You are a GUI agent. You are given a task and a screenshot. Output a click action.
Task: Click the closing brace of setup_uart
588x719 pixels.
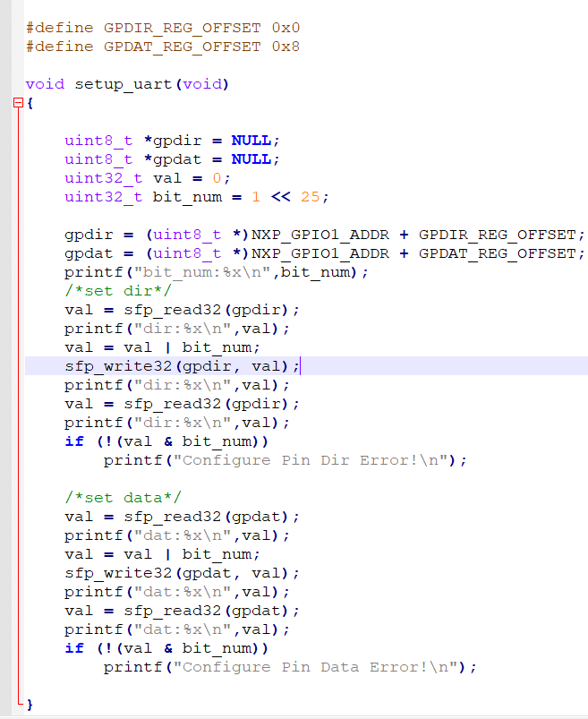coord(30,705)
